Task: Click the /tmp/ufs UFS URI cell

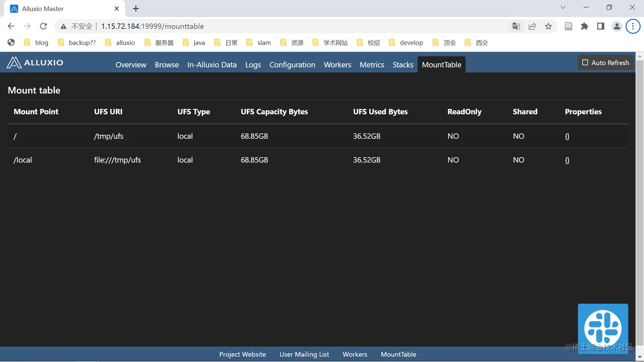Action: [109, 136]
